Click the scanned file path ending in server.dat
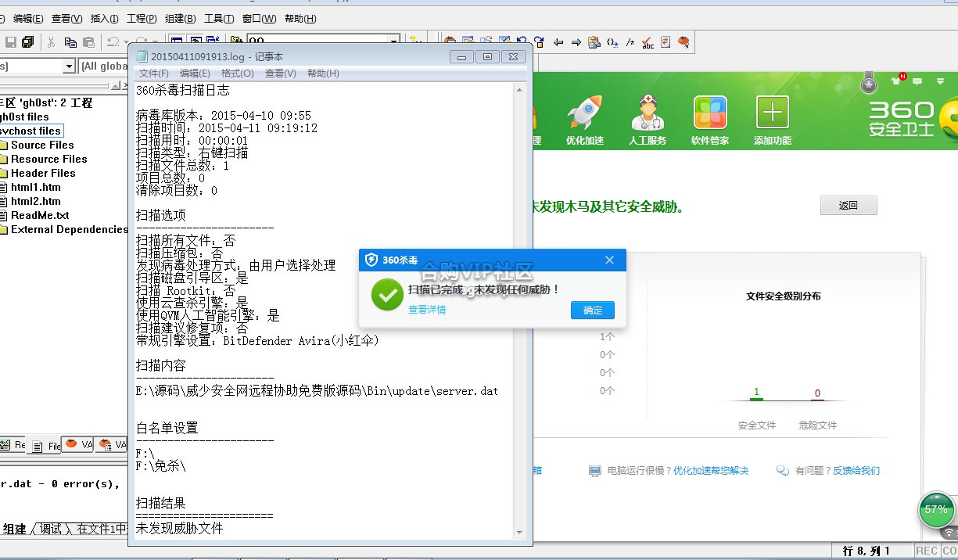958x560 pixels. (317, 390)
